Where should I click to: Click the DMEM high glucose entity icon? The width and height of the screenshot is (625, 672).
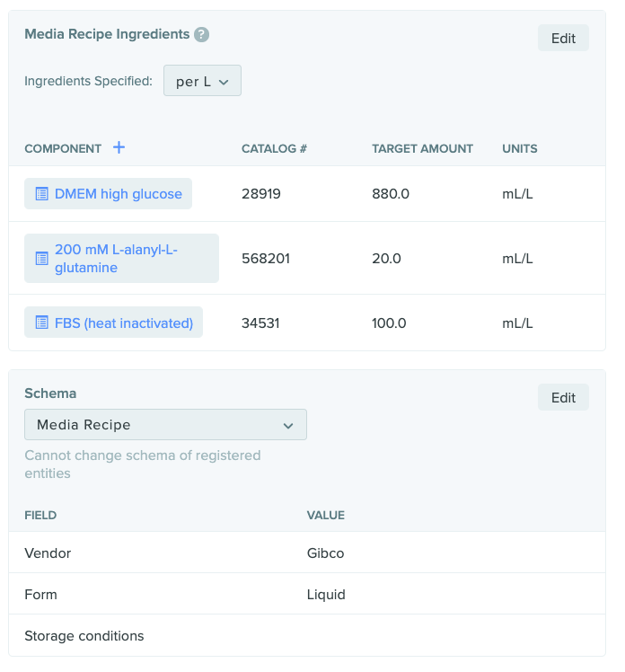point(41,194)
